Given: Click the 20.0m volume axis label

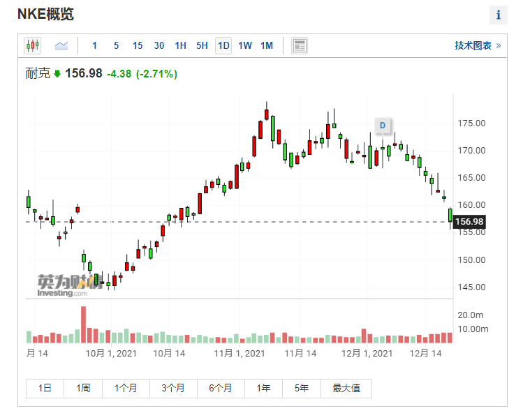Looking at the screenshot, I should (471, 315).
